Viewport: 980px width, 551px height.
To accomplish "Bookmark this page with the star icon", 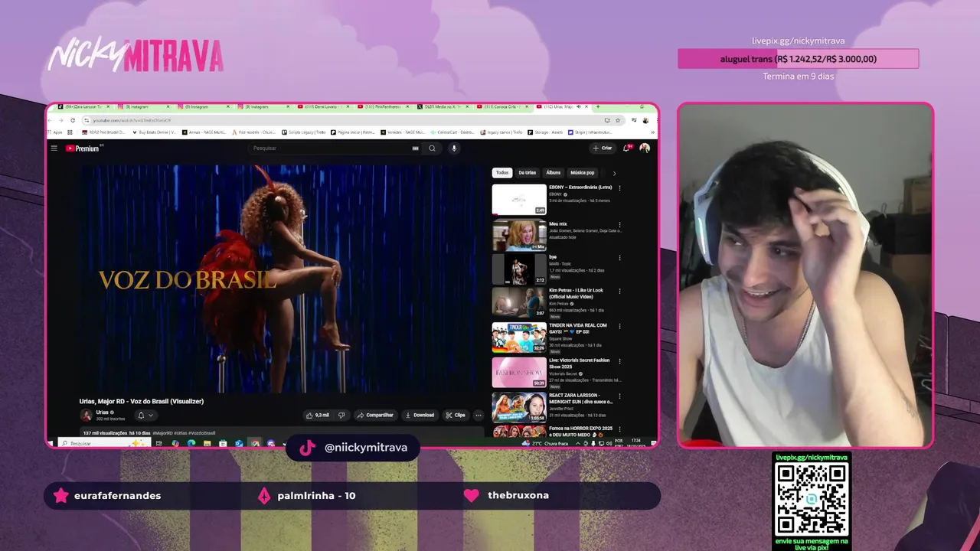I will pos(618,120).
